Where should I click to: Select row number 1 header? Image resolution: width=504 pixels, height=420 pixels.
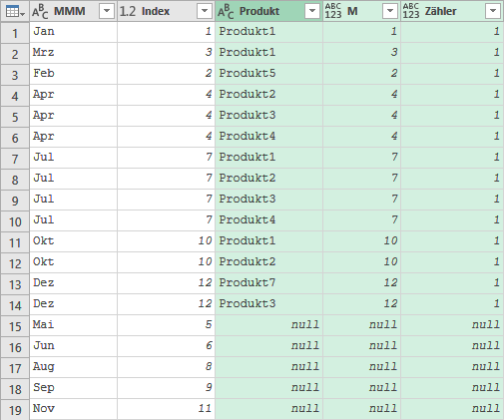click(15, 33)
